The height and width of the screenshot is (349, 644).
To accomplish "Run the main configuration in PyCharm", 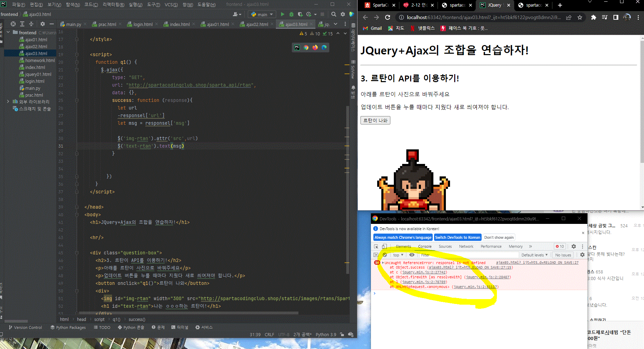I will coord(282,14).
